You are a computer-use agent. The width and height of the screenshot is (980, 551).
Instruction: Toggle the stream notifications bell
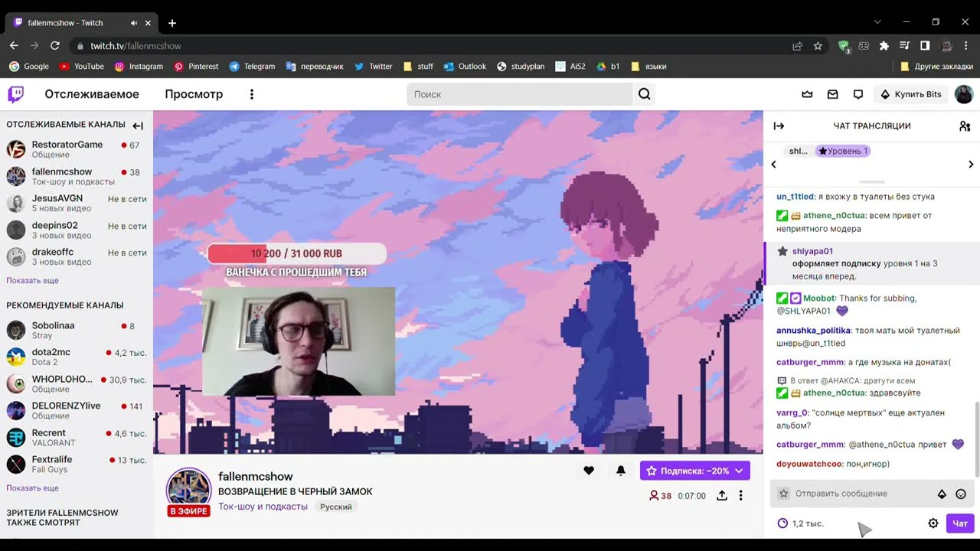tap(621, 471)
